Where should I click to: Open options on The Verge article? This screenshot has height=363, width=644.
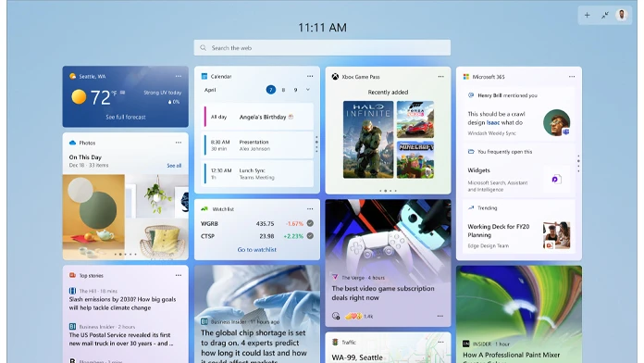coord(440,316)
